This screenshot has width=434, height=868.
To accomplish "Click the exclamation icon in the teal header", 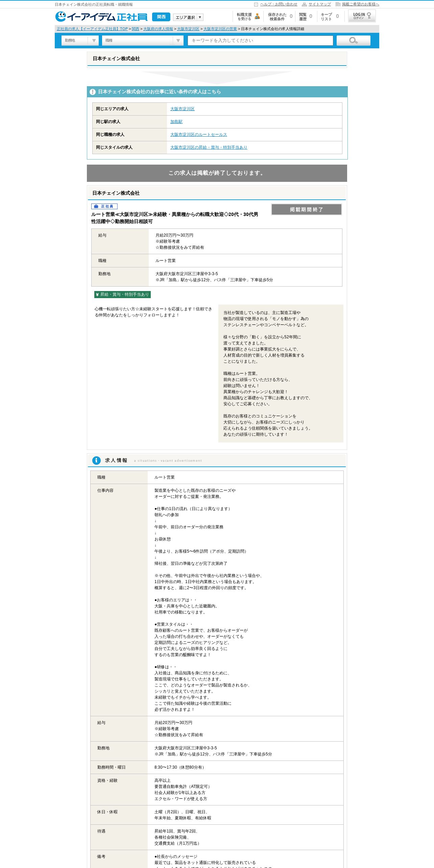I will pos(93,92).
